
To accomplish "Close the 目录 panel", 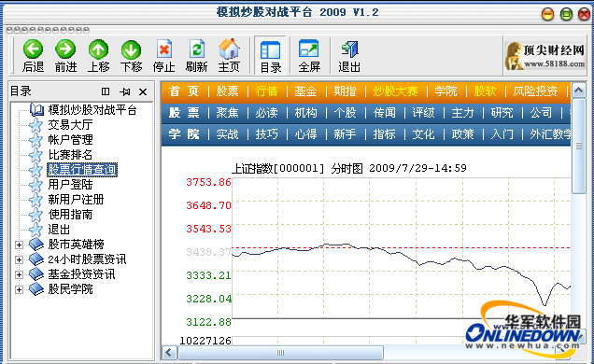I will point(143,91).
